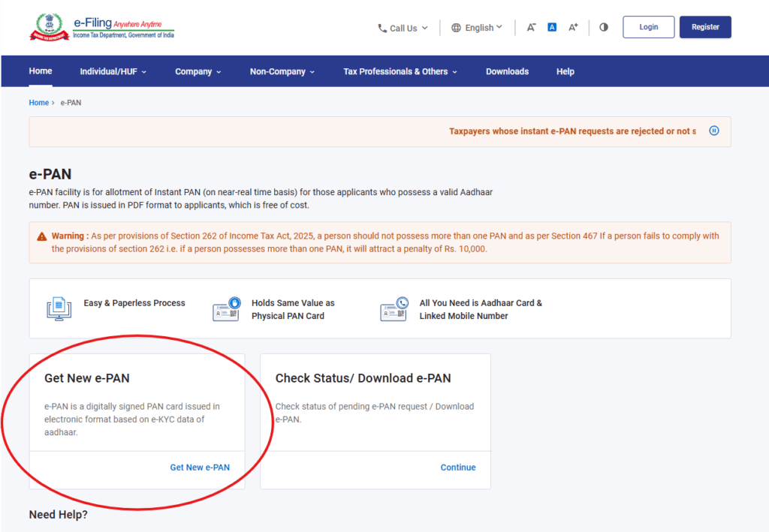The height and width of the screenshot is (532, 769).
Task: Click the e-PAN facility description paragraph
Action: click(x=261, y=198)
